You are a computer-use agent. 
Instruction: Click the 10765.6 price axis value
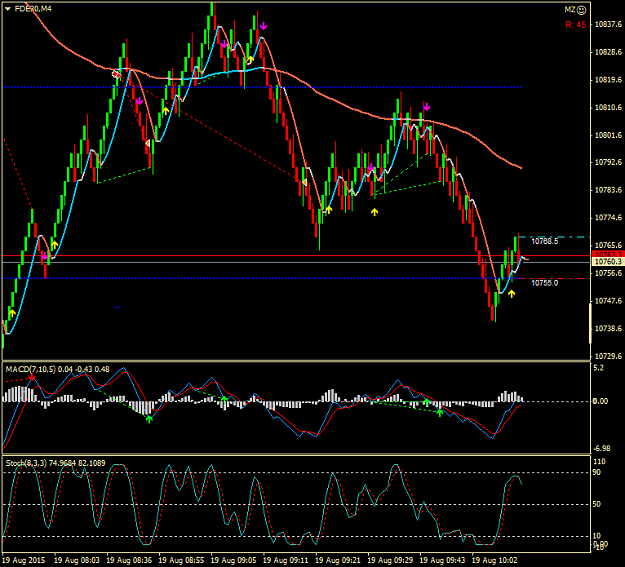pos(608,245)
